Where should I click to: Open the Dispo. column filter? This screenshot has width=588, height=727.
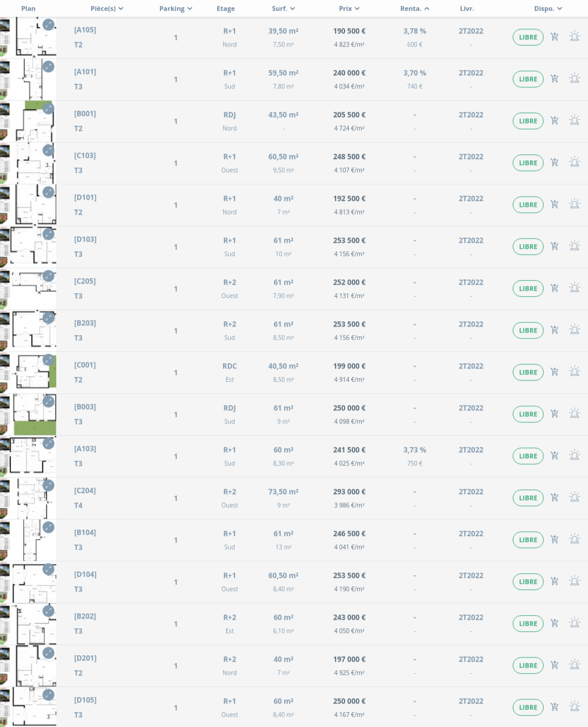pyautogui.click(x=548, y=8)
